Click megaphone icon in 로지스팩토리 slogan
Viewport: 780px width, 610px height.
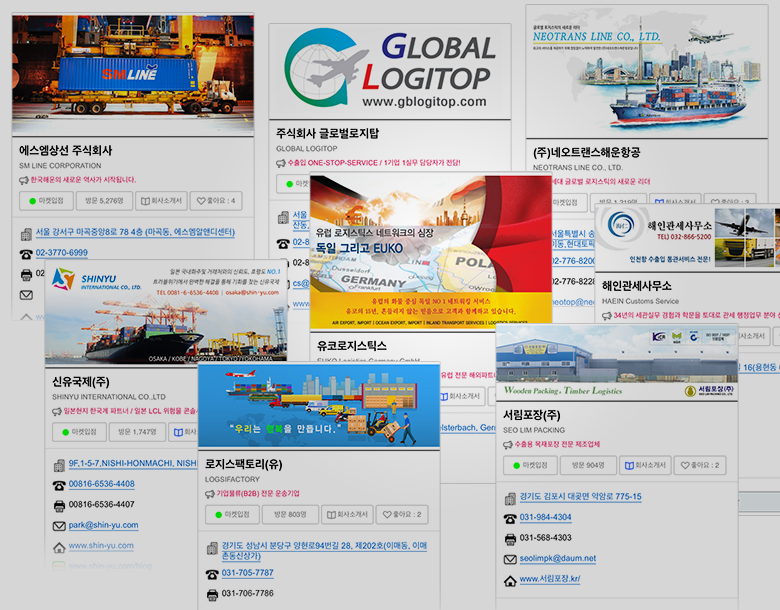210,494
